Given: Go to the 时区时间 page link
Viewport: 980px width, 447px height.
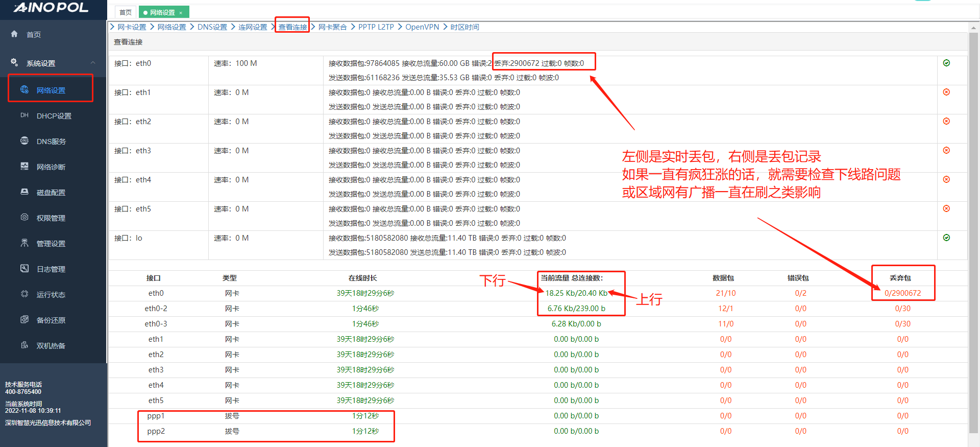Looking at the screenshot, I should pyautogui.click(x=464, y=27).
